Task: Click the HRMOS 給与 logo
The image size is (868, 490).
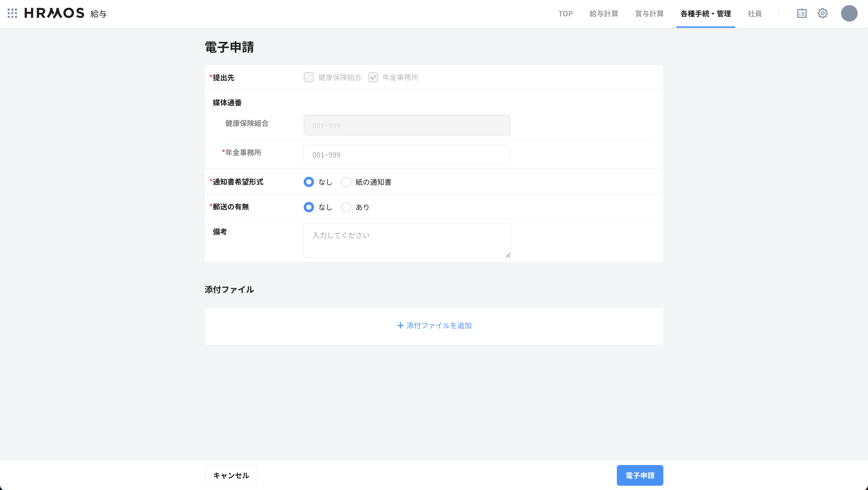Action: pyautogui.click(x=54, y=13)
